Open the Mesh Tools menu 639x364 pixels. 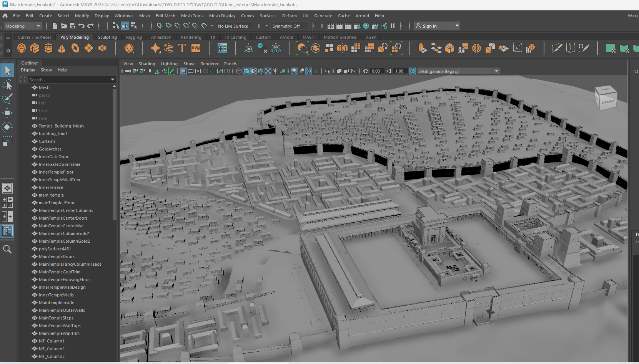point(192,16)
